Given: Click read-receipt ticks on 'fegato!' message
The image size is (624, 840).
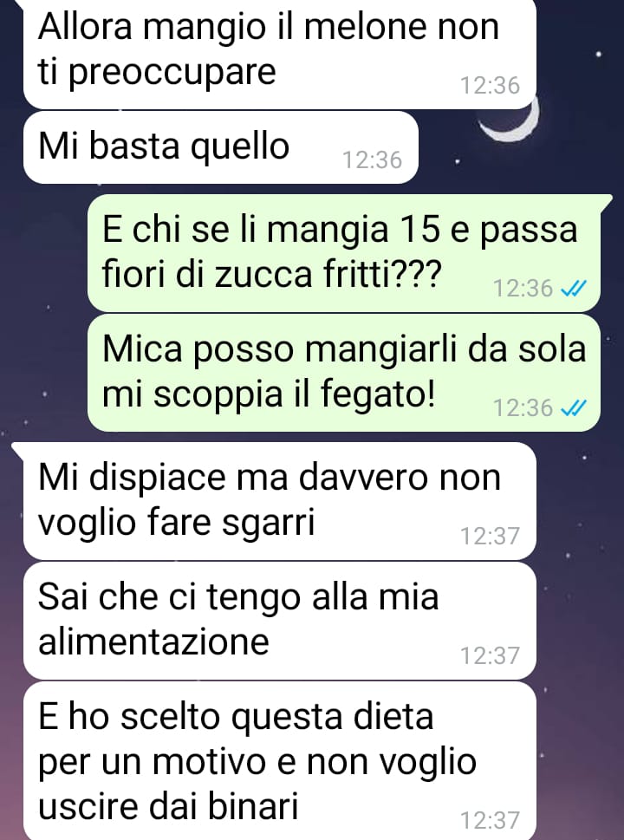Looking at the screenshot, I should coord(573,409).
